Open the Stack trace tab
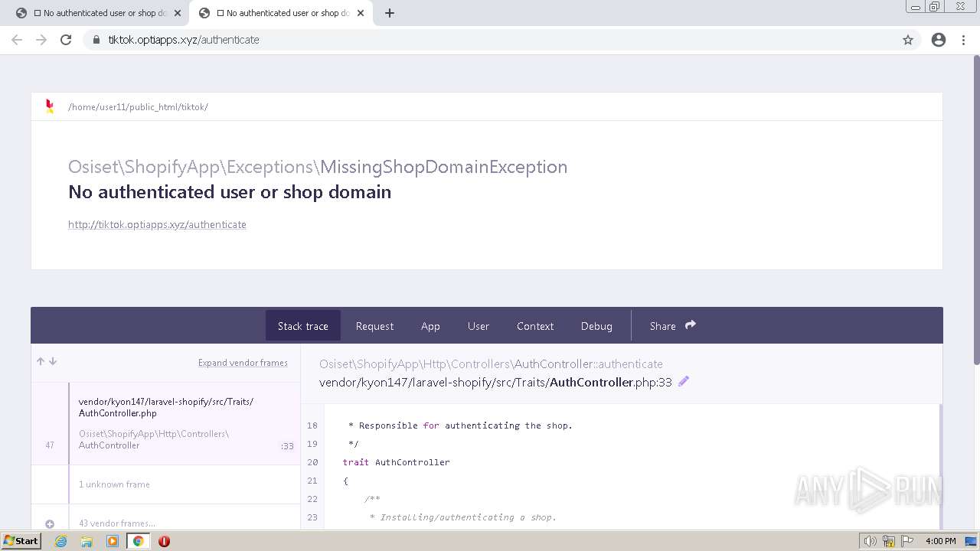 [303, 326]
